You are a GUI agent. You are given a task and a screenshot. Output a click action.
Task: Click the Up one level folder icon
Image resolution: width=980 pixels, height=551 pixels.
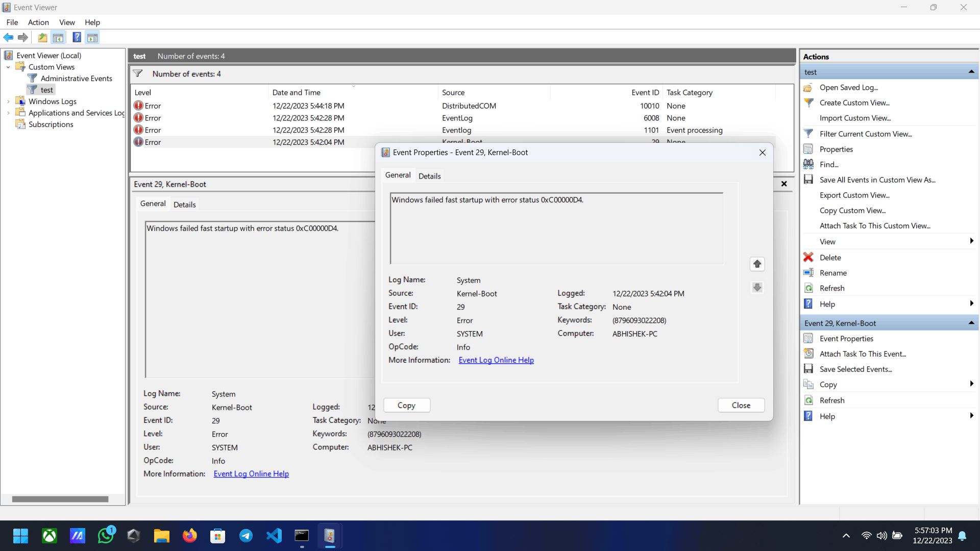42,37
